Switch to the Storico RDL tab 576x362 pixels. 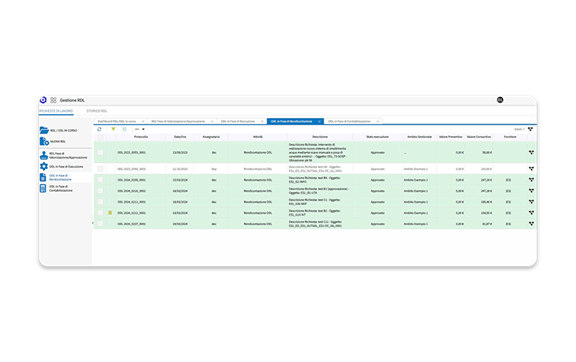click(x=97, y=111)
